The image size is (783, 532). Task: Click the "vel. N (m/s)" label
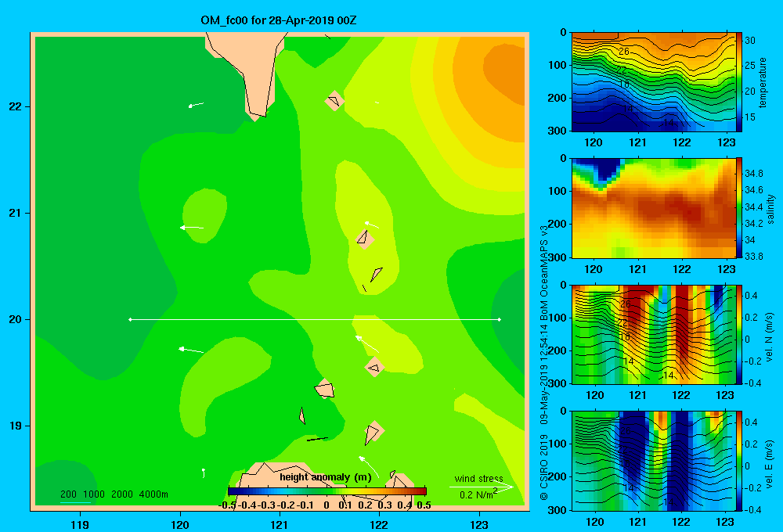769,337
